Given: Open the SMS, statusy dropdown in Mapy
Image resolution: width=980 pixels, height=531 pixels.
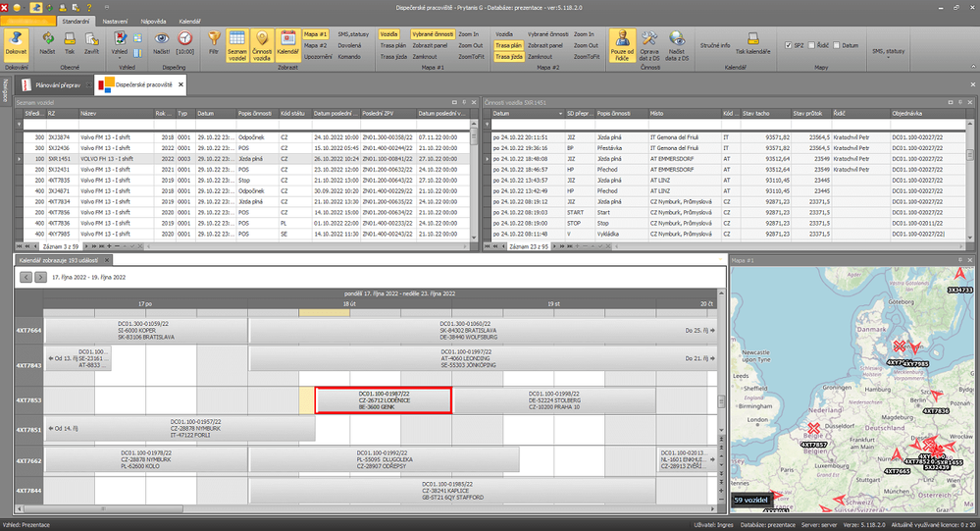Looking at the screenshot, I should (x=888, y=56).
